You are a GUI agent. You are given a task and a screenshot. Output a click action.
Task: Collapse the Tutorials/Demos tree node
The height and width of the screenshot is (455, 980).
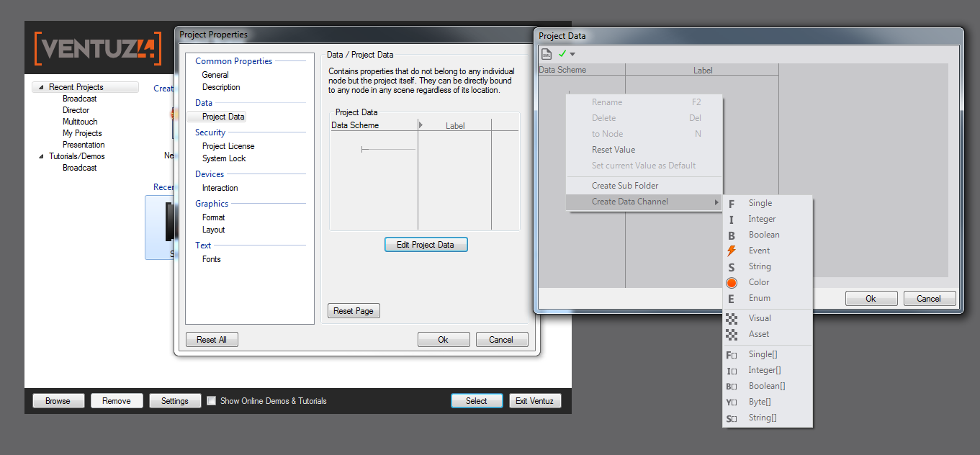point(41,156)
